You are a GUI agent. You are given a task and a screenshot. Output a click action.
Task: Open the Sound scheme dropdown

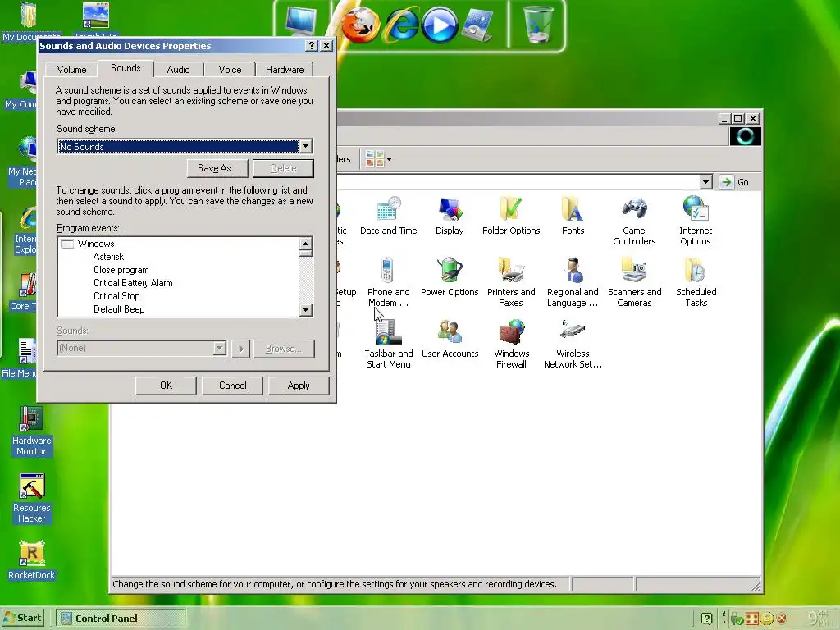point(305,146)
